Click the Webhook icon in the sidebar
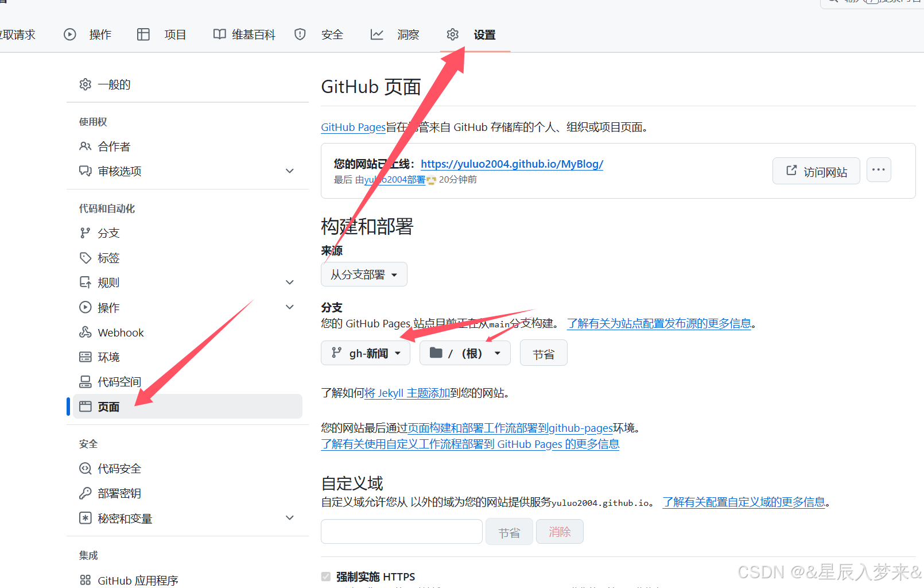 click(85, 332)
